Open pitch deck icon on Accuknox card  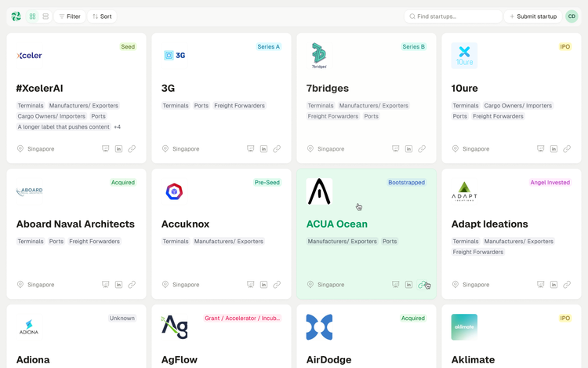coord(251,285)
